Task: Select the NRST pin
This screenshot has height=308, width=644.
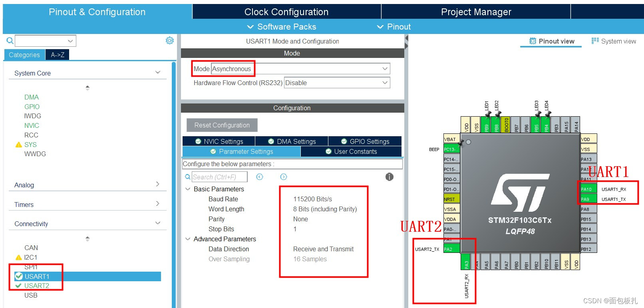Action: click(451, 199)
